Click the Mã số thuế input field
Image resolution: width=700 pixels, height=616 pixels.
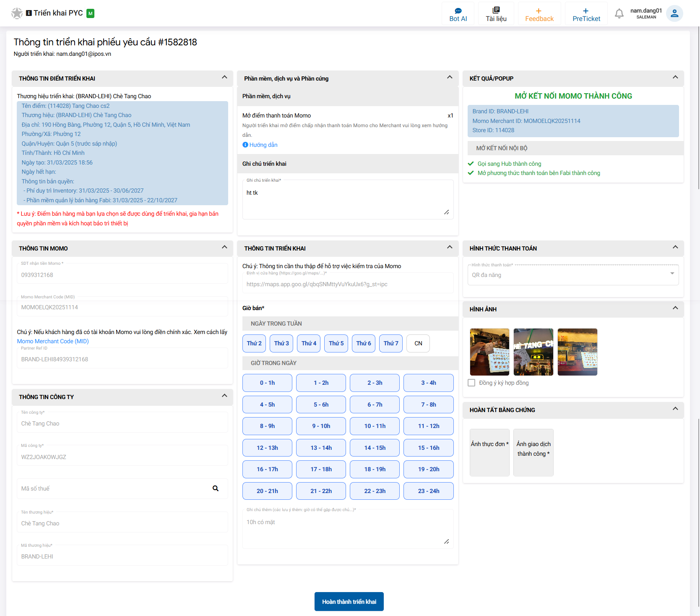(x=122, y=488)
